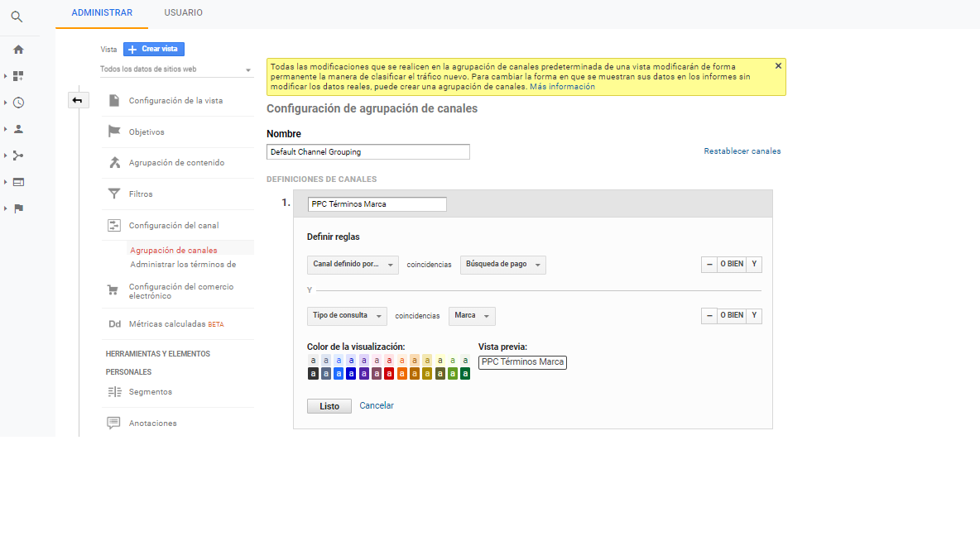This screenshot has width=980, height=536.
Task: Open the Conversions flag icon in sidebar
Action: click(18, 208)
